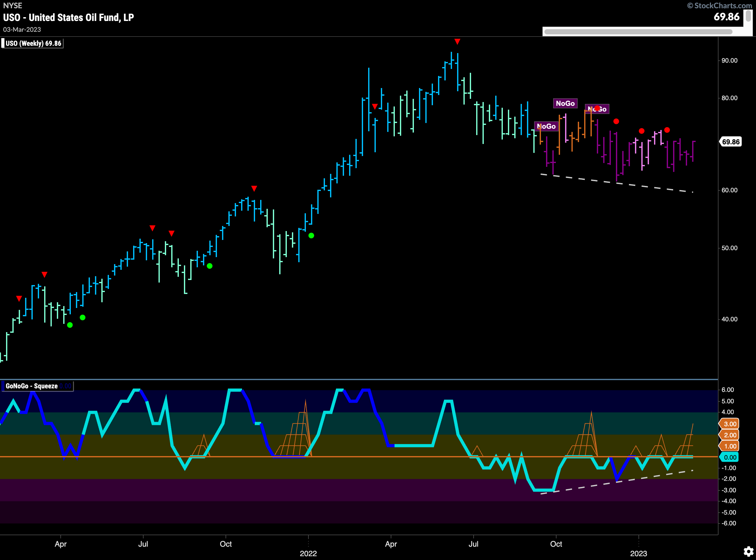The width and height of the screenshot is (756, 560).
Task: Click the cyan 0.00 oscillator value tag
Action: click(x=729, y=458)
